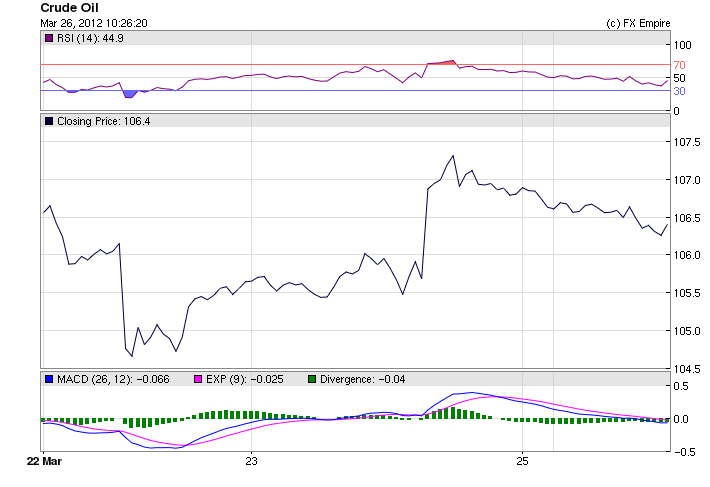
Task: Click the Divergence: -0.04 label
Action: tap(363, 379)
